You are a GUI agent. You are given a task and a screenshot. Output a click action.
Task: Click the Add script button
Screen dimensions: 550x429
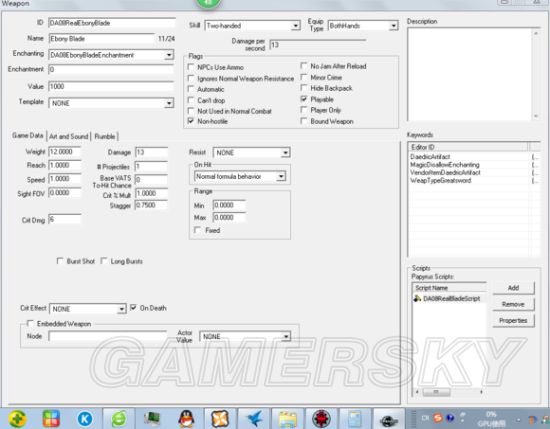point(513,288)
